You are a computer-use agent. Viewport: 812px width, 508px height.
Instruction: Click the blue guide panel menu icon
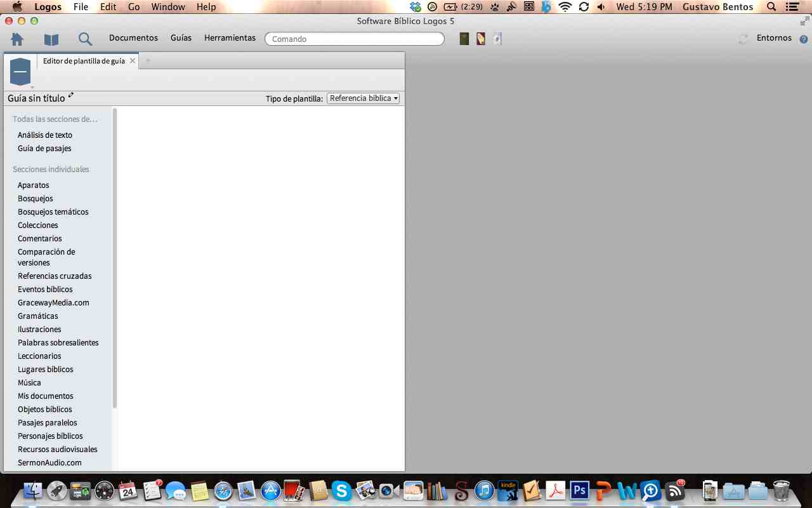pos(20,72)
